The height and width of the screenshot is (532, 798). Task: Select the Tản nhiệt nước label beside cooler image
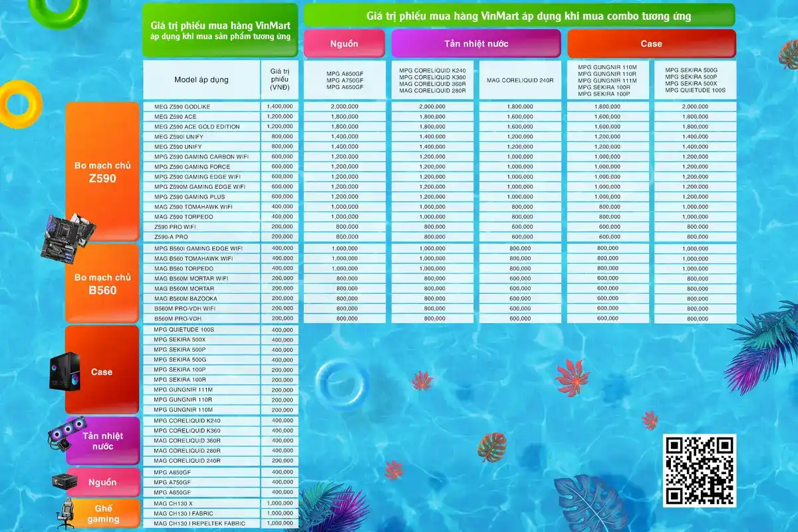point(102,441)
